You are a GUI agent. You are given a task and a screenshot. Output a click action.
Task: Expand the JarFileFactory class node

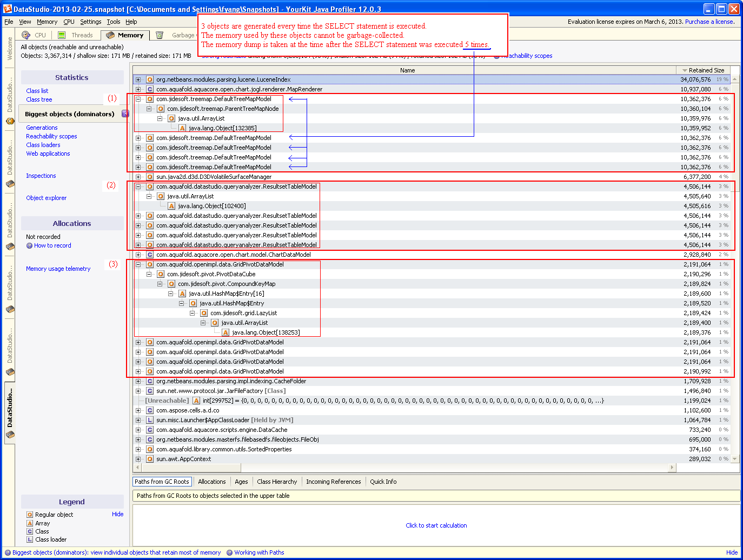tap(138, 391)
